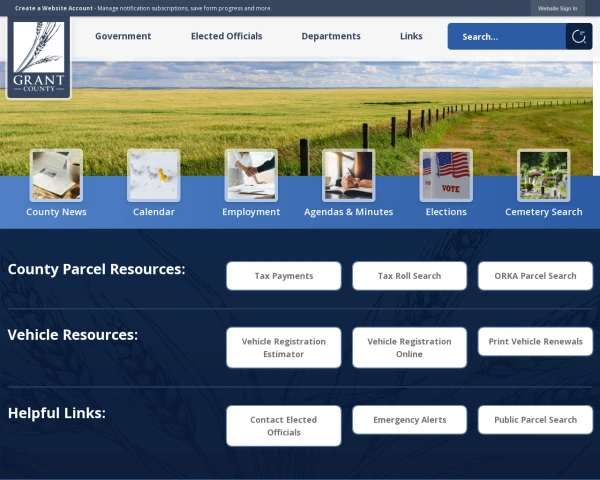Open the Cemetery Search image icon
The height and width of the screenshot is (480, 600).
(x=543, y=175)
